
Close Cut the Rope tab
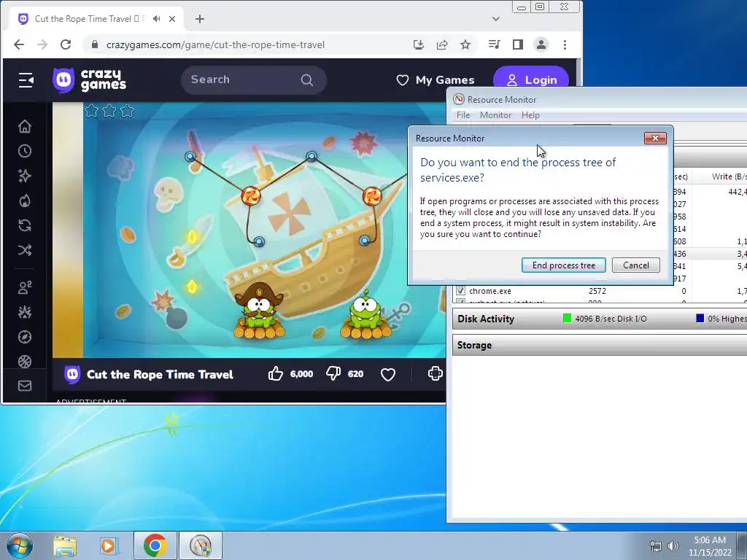172,19
